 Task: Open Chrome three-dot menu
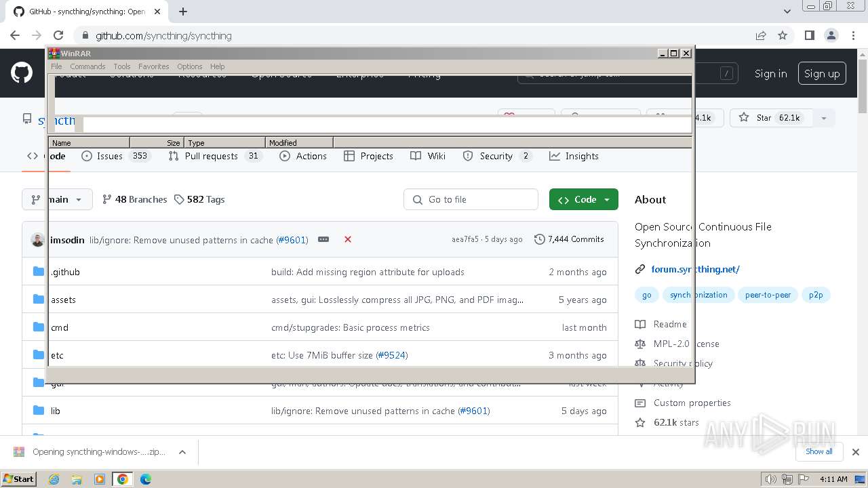coord(852,35)
